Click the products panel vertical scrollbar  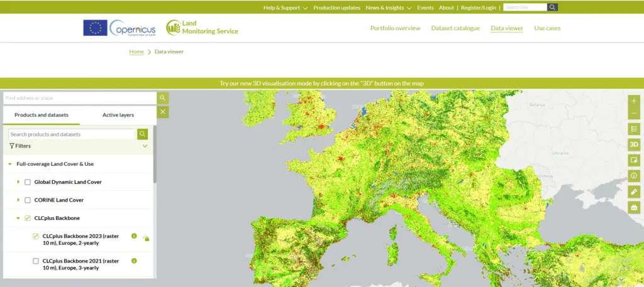coord(155,154)
